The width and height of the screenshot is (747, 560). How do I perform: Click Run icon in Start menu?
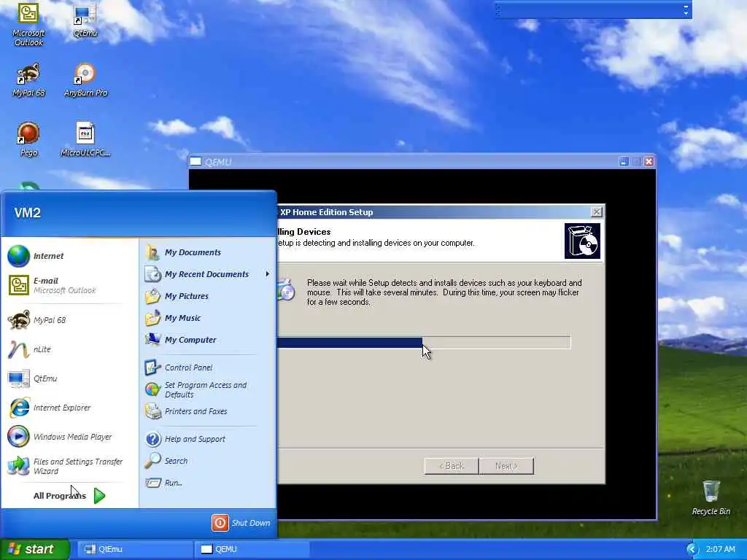153,483
